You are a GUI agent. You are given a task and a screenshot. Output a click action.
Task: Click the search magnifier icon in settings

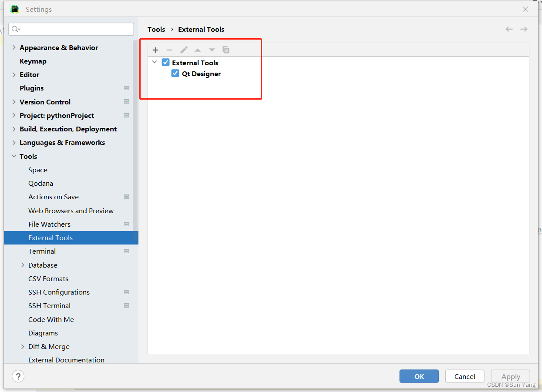[x=16, y=29]
